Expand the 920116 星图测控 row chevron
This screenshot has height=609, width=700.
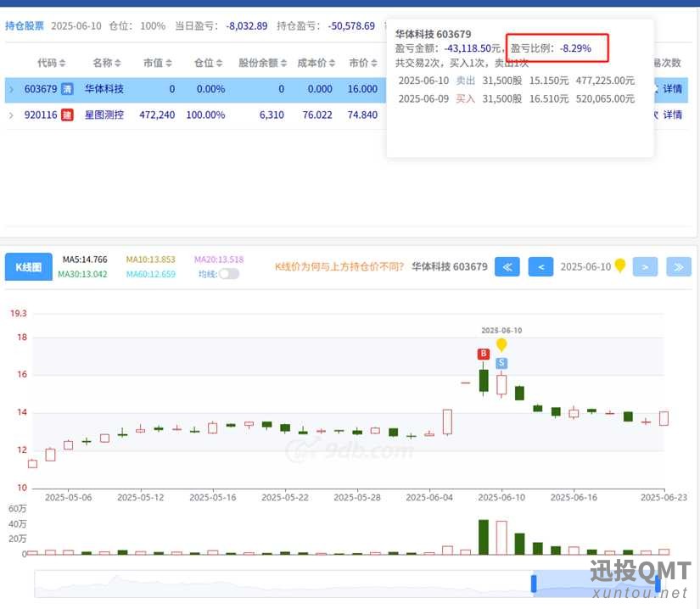pos(11,115)
